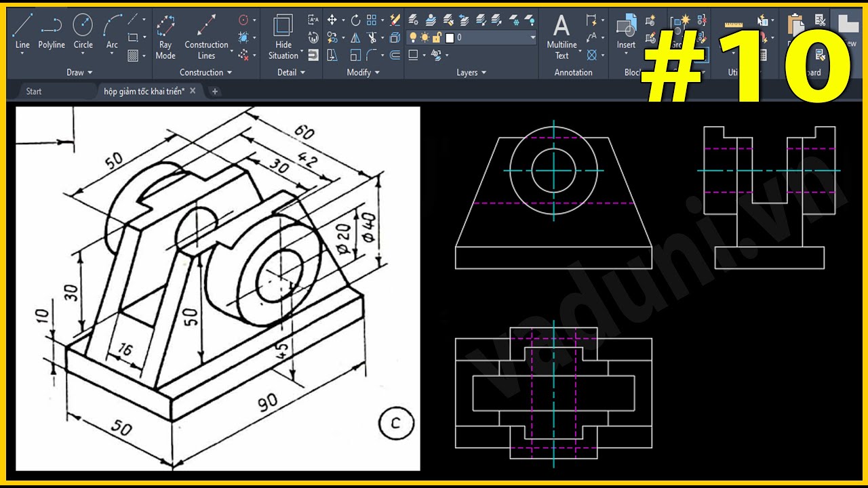
Task: Click the Multiline Text tool
Action: (561, 35)
